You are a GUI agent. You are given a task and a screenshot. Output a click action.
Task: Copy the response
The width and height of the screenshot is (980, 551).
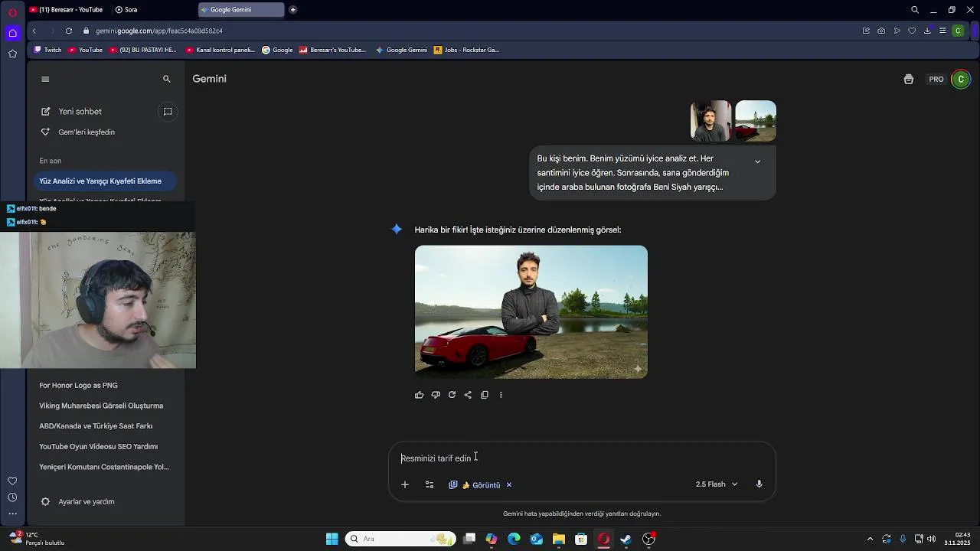485,395
